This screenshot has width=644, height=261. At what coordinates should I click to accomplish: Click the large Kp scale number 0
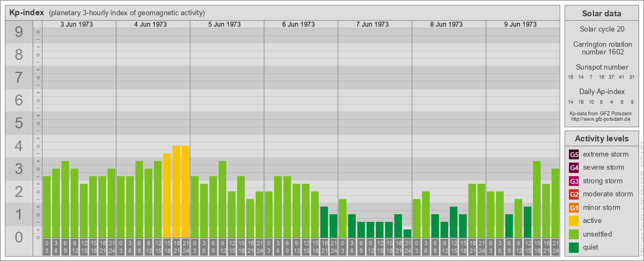pyautogui.click(x=18, y=237)
